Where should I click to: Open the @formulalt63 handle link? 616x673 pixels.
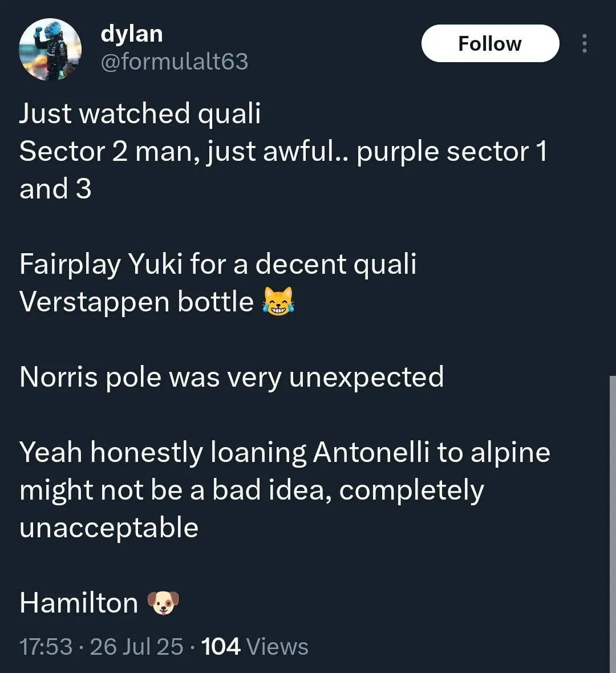tap(175, 62)
